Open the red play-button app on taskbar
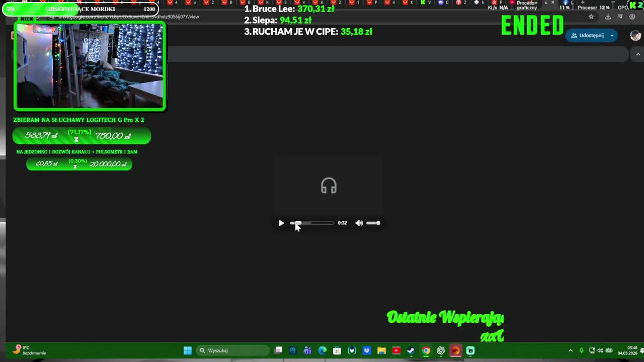Screen dimensions: 644x362 coord(396,350)
